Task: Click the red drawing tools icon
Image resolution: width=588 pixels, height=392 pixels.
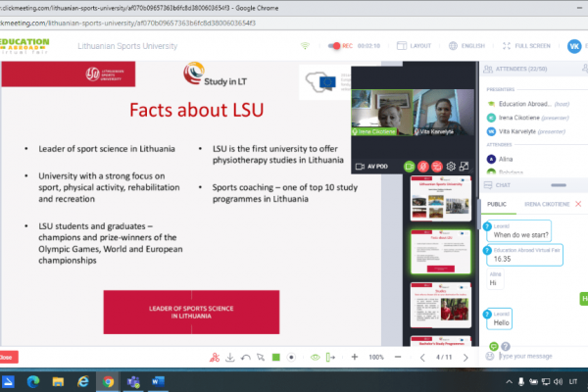Action: pyautogui.click(x=215, y=358)
